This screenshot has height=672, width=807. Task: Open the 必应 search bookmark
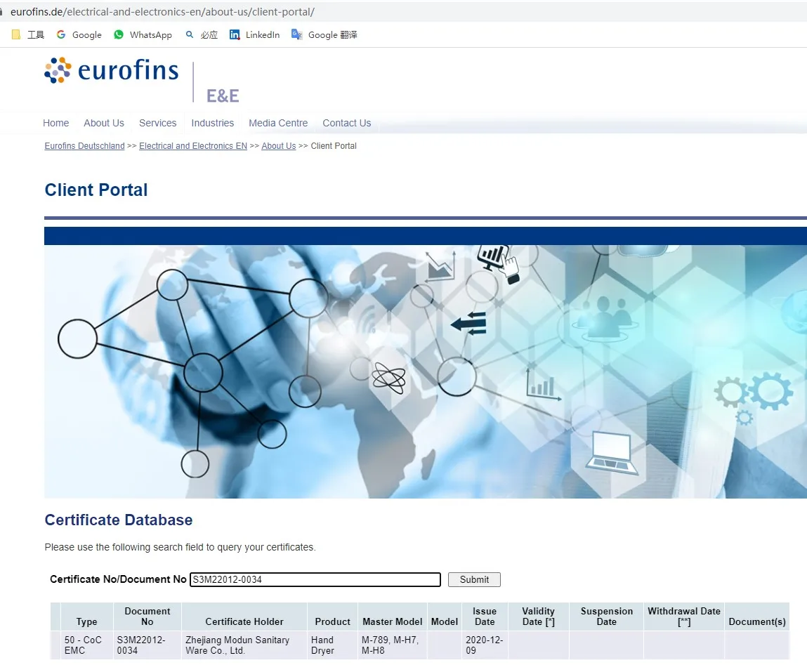coord(202,34)
